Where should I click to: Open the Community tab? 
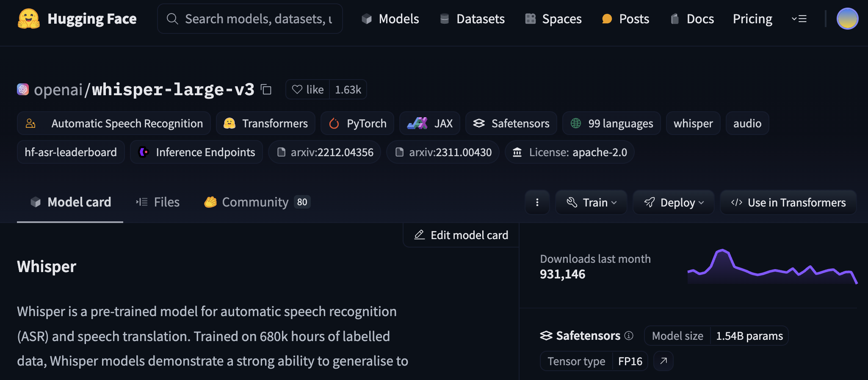coord(257,202)
